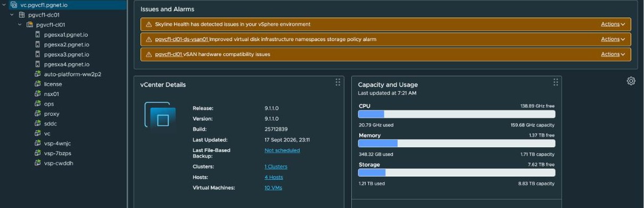Click the warning icon on the vSAN hardware compatibility alarm
This screenshot has height=208, width=644.
click(148, 54)
